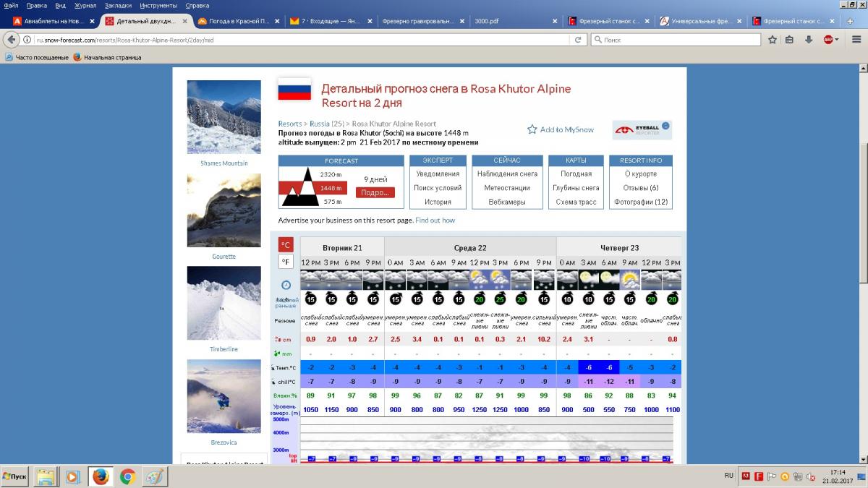Screen dimensions: 868x488
Task: Open Chrome from the taskbar
Action: tap(128, 477)
